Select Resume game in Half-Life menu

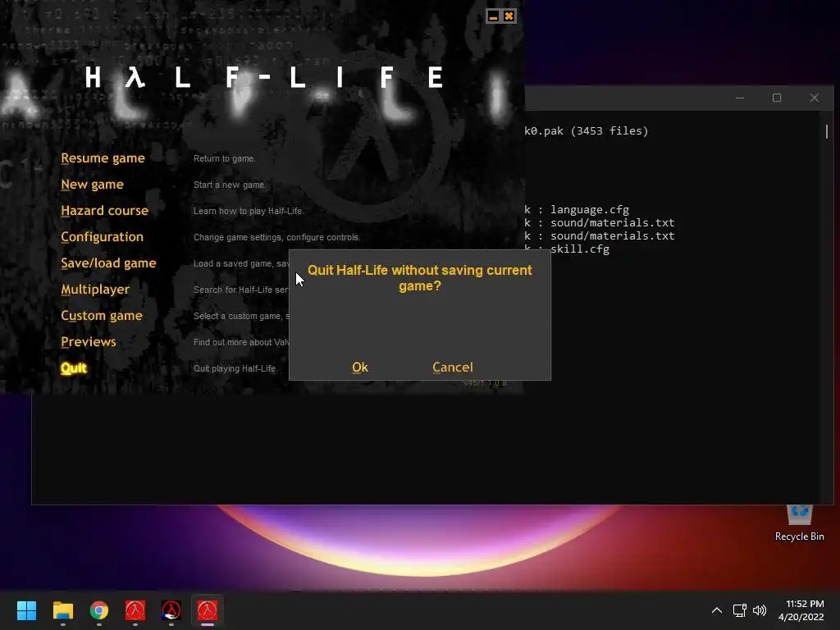[103, 158]
